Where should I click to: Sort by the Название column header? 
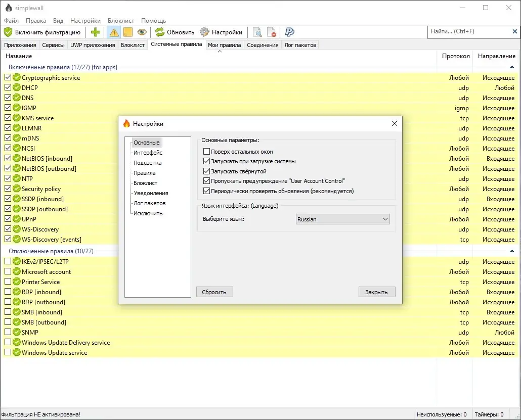[x=219, y=56]
